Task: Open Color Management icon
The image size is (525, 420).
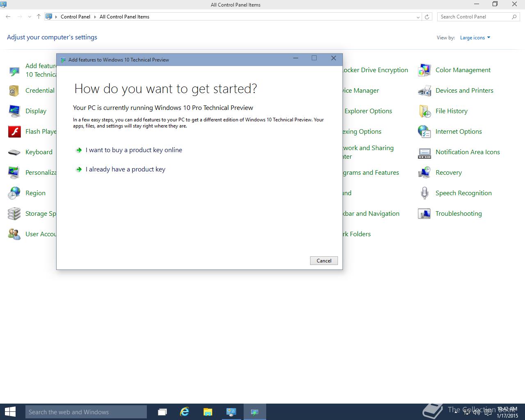Action: [x=424, y=70]
